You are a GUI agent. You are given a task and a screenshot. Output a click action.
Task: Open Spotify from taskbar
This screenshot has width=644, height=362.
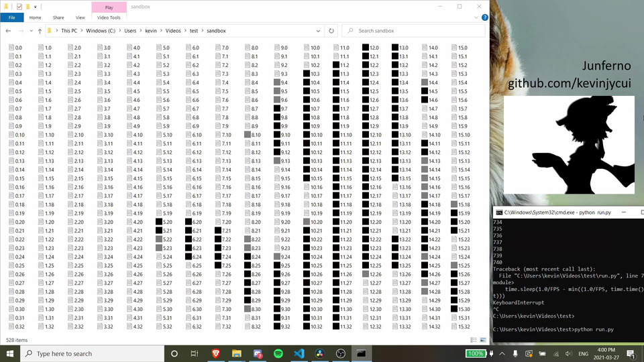tap(278, 353)
